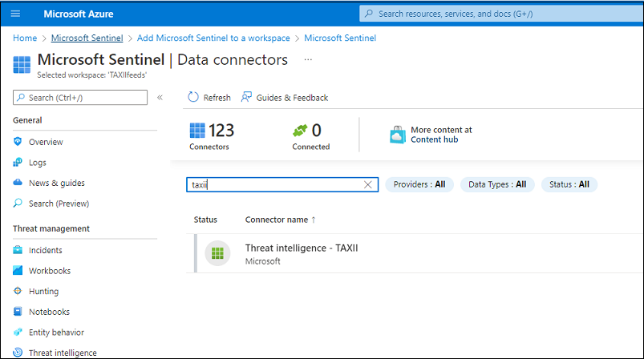Image resolution: width=644 pixels, height=359 pixels.
Task: Open Overview in sidebar
Action: 46,142
